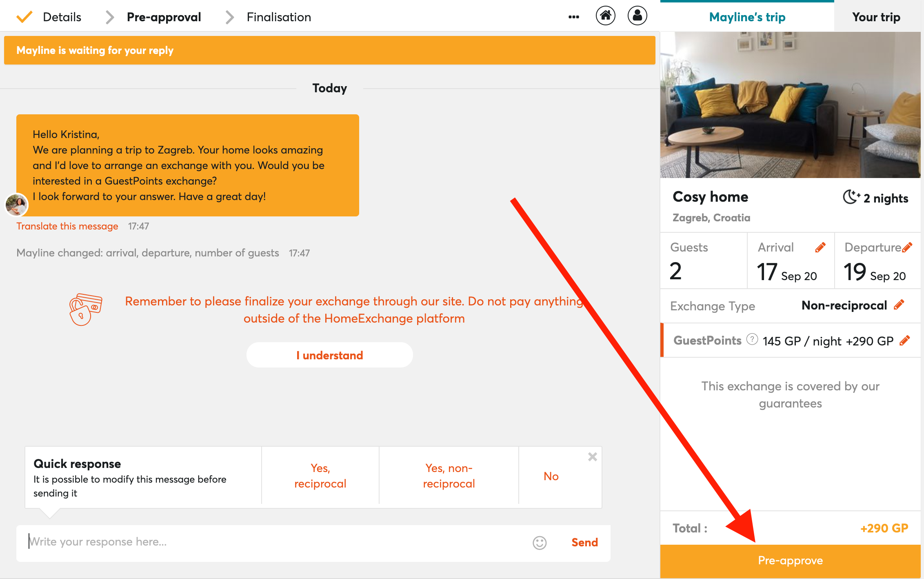Switch to the Your trip tab

coord(876,17)
